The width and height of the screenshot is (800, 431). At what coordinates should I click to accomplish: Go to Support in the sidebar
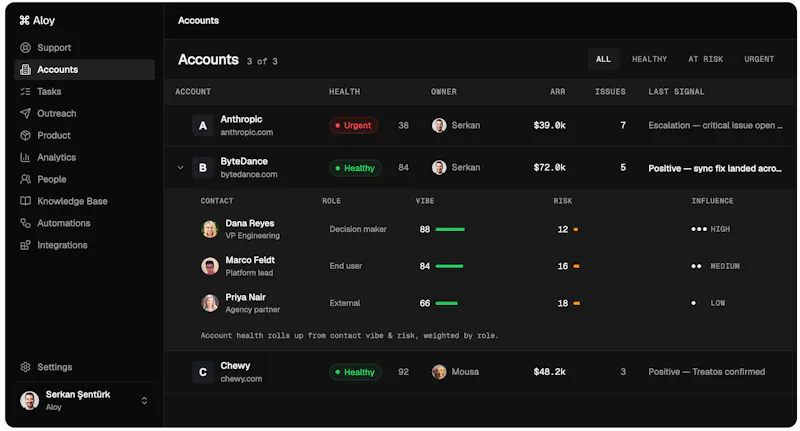coord(84,48)
